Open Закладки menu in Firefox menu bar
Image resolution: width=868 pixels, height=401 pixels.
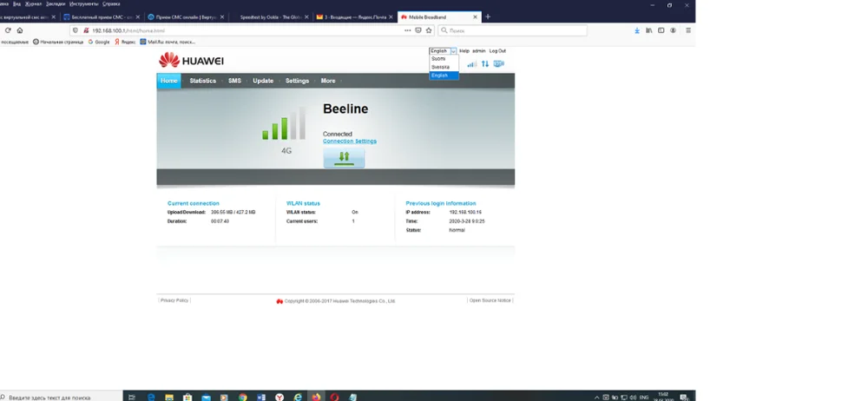tap(56, 3)
